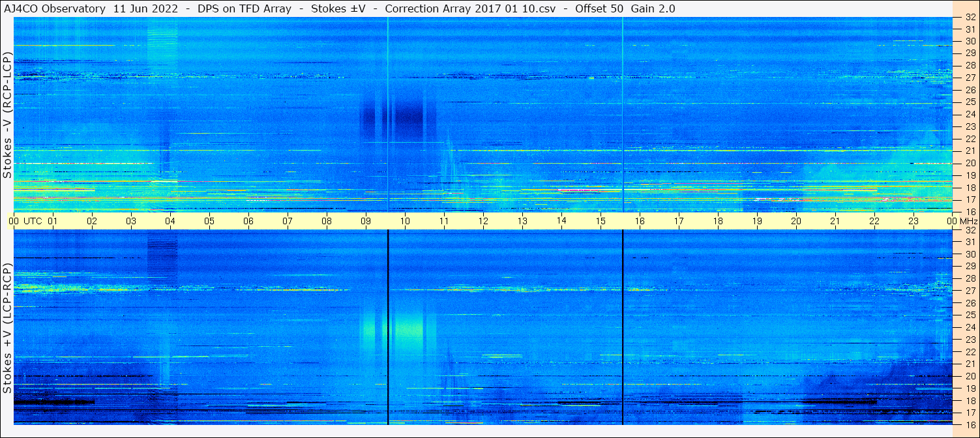Click the '12' hour tick on time axis
The image size is (980, 438).
coord(483,221)
